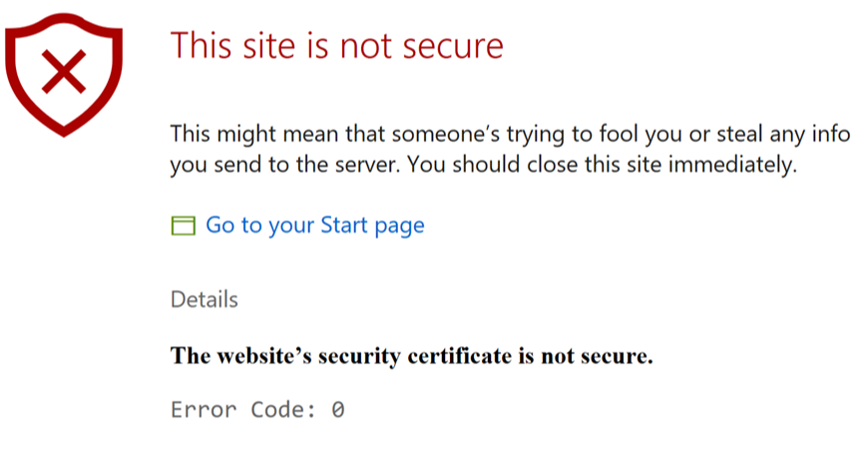Click the red shield warning icon
This screenshot has width=868, height=458.
coord(64,75)
